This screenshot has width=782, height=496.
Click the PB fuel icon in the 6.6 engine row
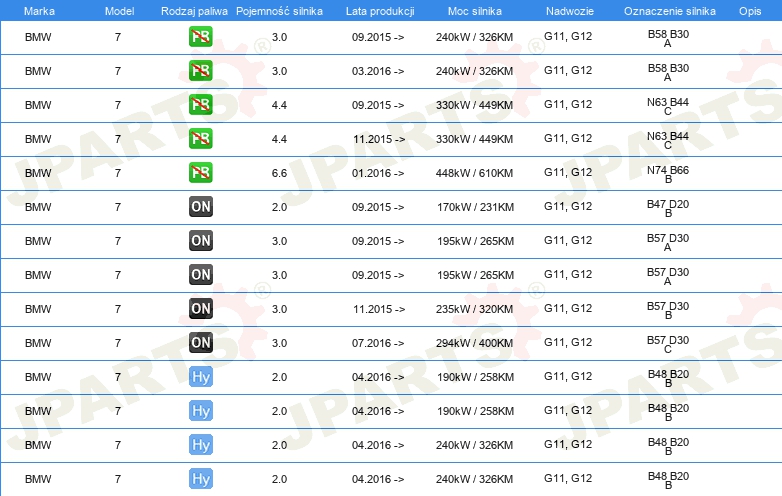[x=200, y=173]
